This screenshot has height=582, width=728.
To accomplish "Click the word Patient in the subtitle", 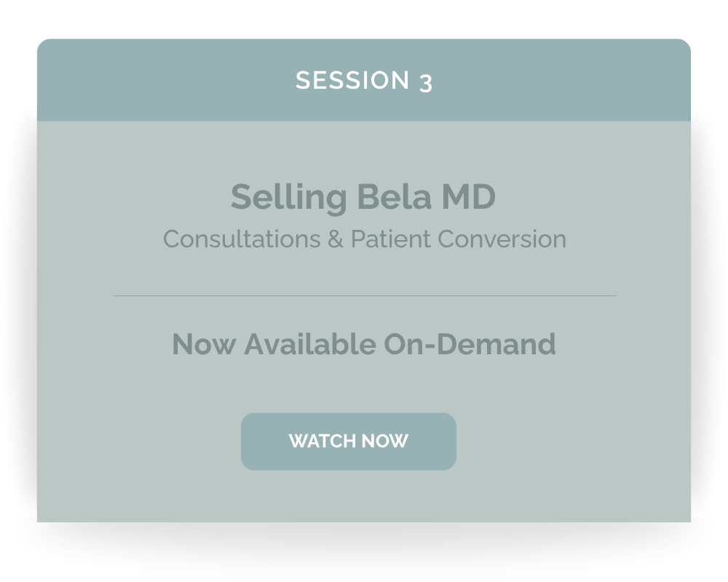I will (x=390, y=239).
